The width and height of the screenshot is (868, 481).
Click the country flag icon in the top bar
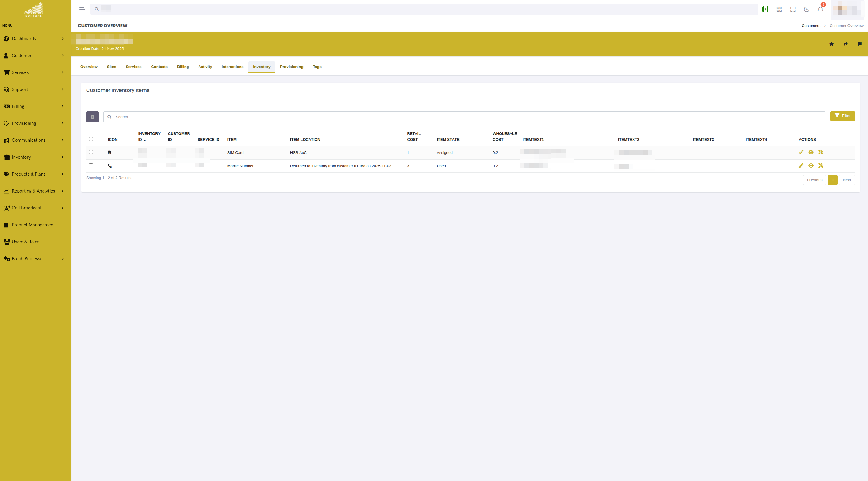tap(765, 9)
